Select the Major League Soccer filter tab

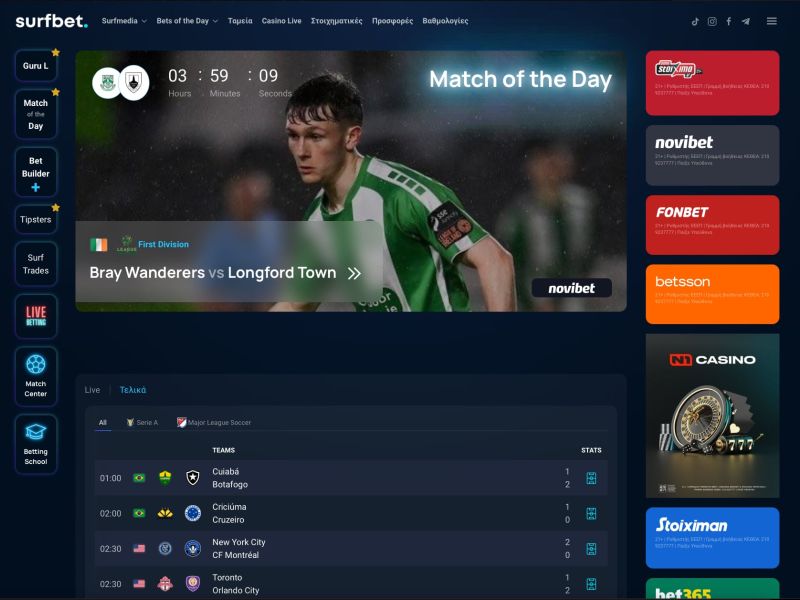[214, 422]
